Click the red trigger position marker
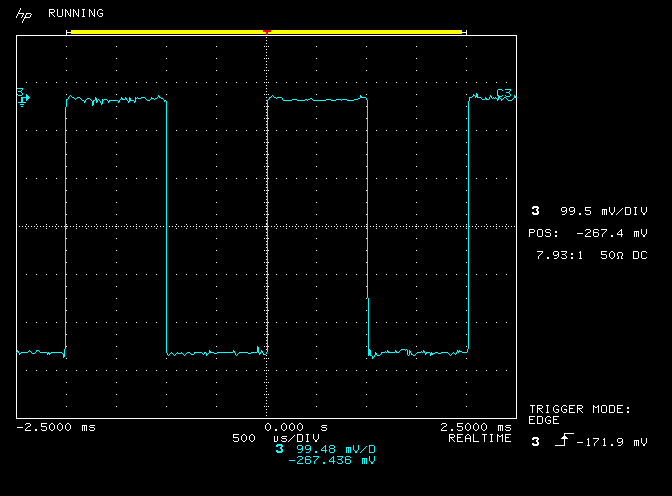The image size is (672, 496). pyautogui.click(x=267, y=32)
